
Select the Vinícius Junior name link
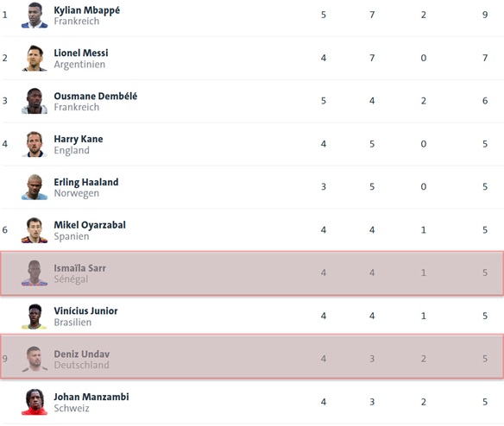pyautogui.click(x=85, y=311)
